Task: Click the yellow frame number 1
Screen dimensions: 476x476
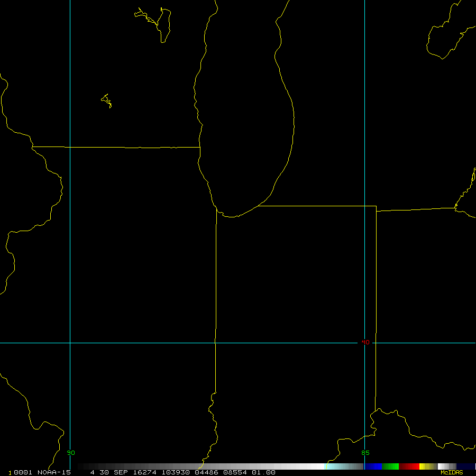Action: tap(10, 473)
